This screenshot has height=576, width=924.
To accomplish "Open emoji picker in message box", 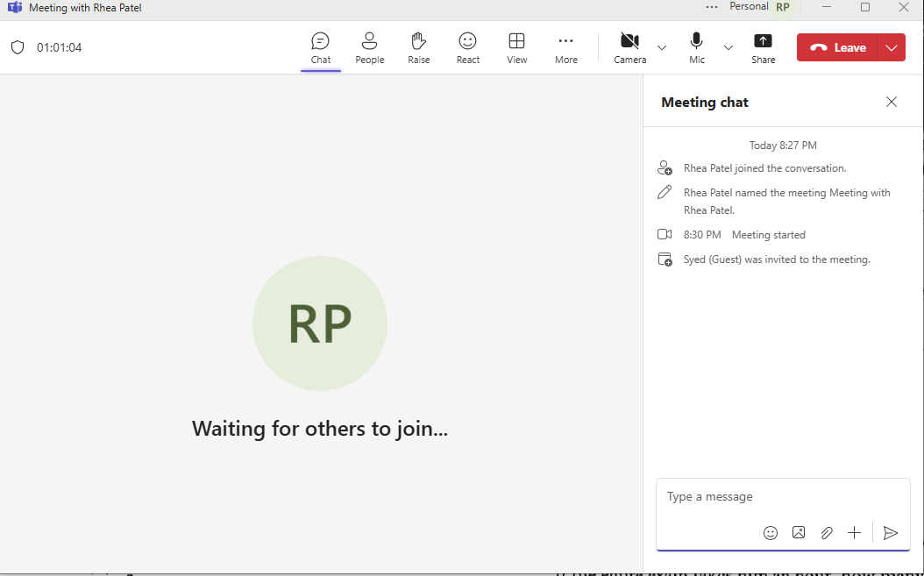I will (x=770, y=532).
